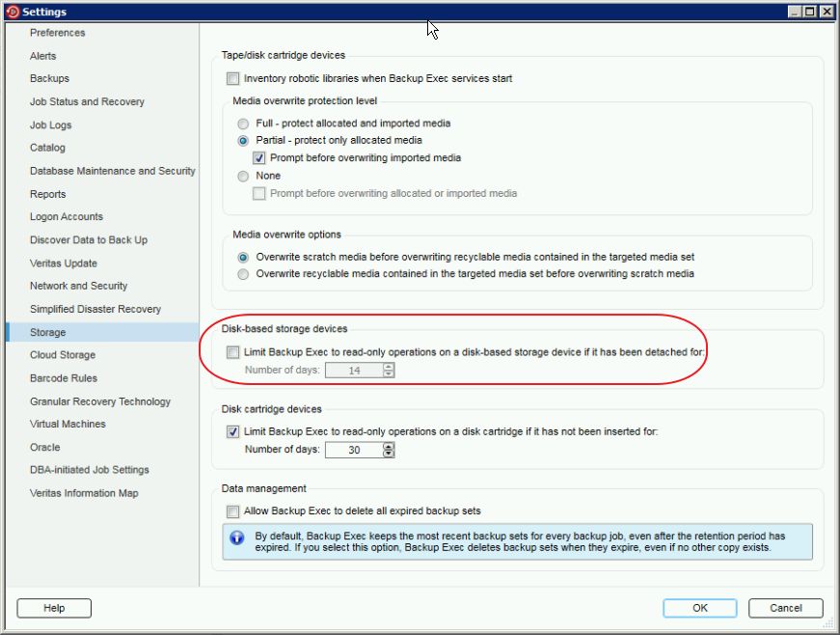Uncheck Prompt before overwriting imported media
The height and width of the screenshot is (635, 840).
tap(258, 158)
